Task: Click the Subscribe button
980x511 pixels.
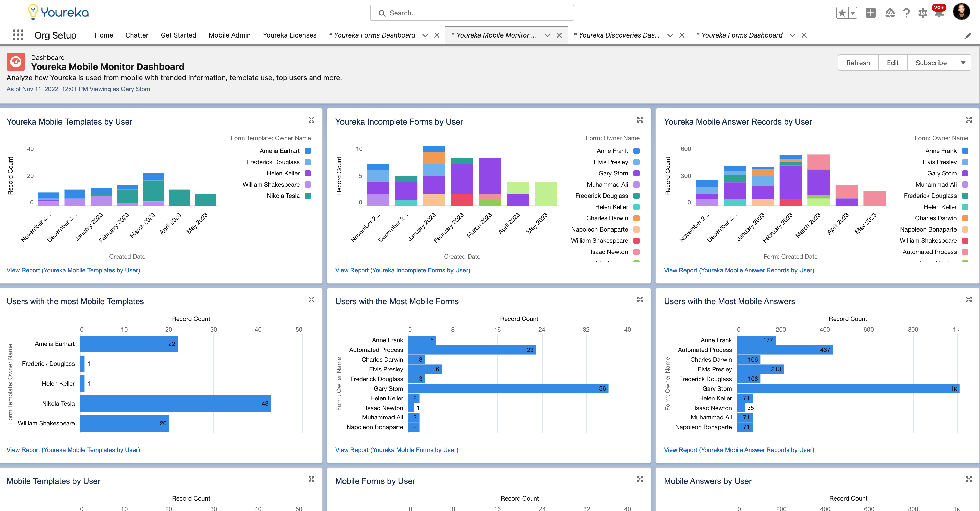Action: click(x=931, y=63)
